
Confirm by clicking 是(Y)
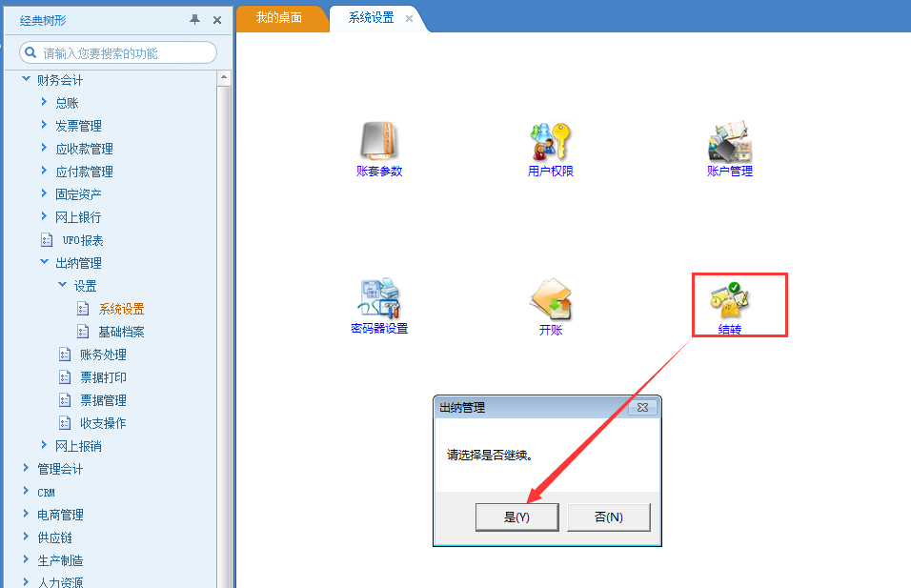[516, 517]
